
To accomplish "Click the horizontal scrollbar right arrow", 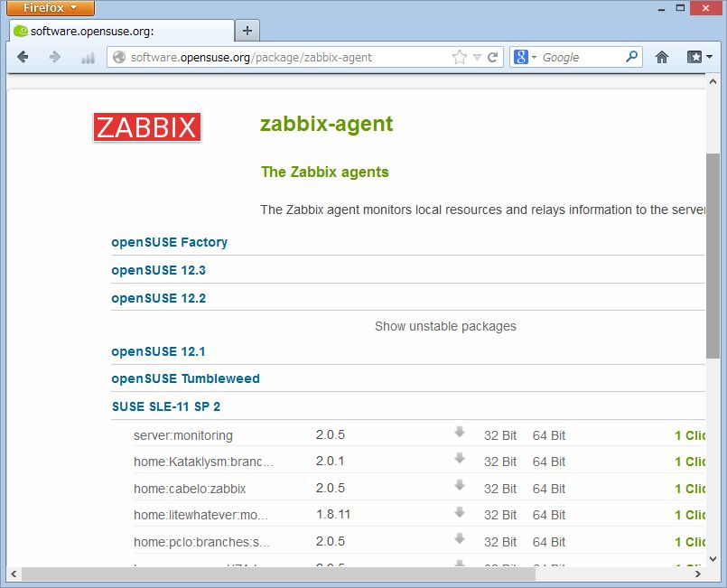I will pos(697,574).
